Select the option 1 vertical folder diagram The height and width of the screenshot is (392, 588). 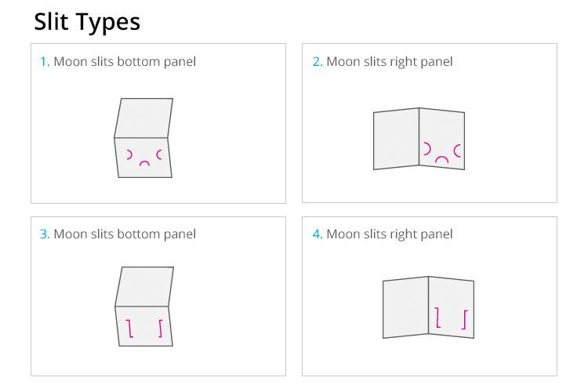(x=143, y=138)
